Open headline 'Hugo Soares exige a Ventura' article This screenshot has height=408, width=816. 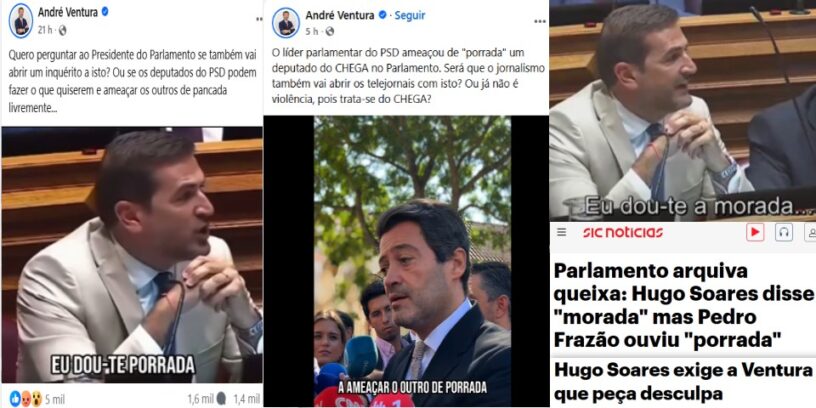point(683,382)
